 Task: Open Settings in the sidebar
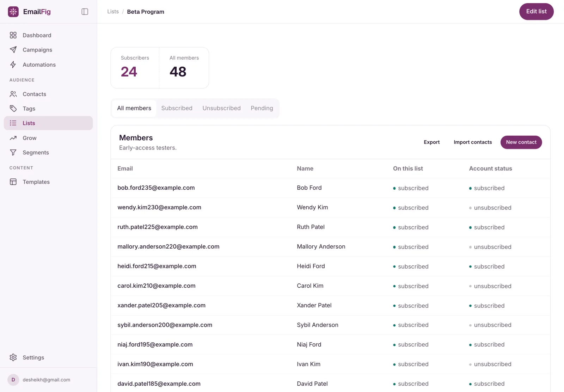48,357
